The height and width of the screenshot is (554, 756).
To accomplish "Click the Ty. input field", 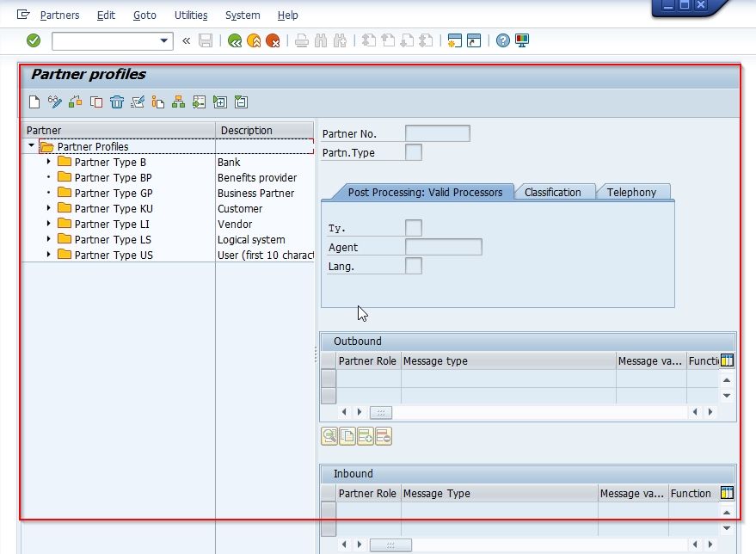I will click(x=414, y=228).
